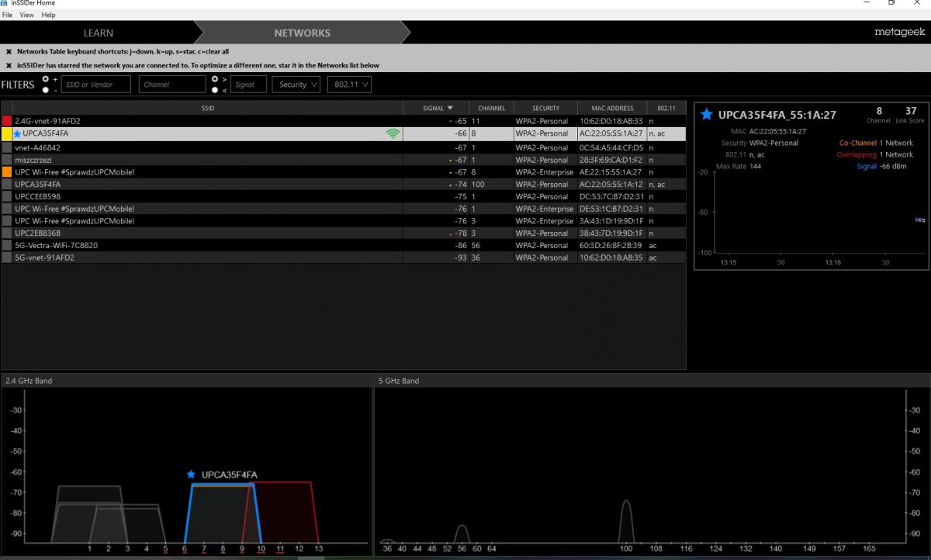Sort table by SECURITY column header
This screenshot has width=931, height=560.
pyautogui.click(x=545, y=109)
